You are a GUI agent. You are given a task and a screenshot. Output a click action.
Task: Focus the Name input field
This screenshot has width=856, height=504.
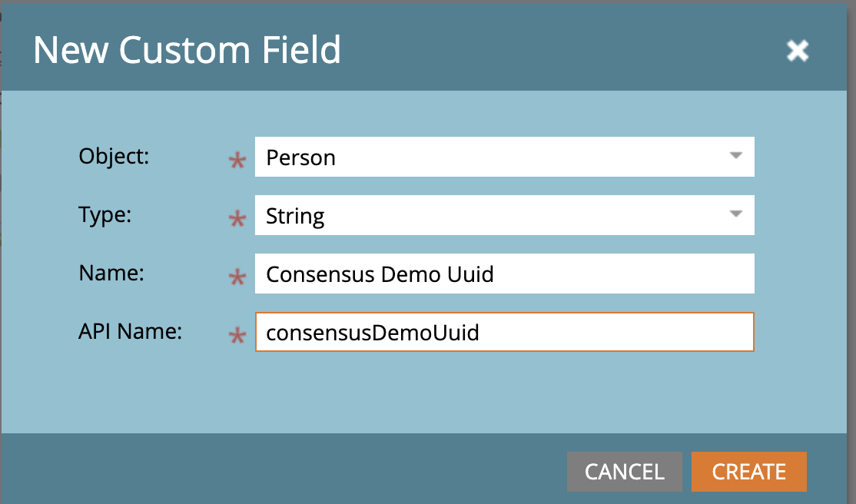504,274
